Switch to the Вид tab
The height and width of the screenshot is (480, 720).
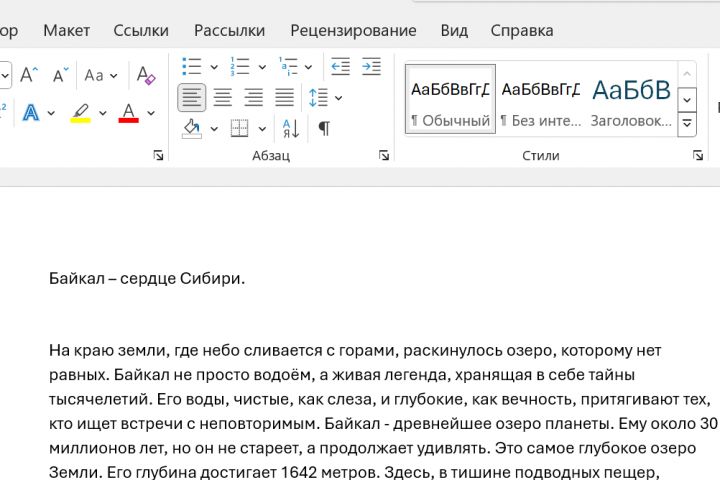pyautogui.click(x=454, y=31)
